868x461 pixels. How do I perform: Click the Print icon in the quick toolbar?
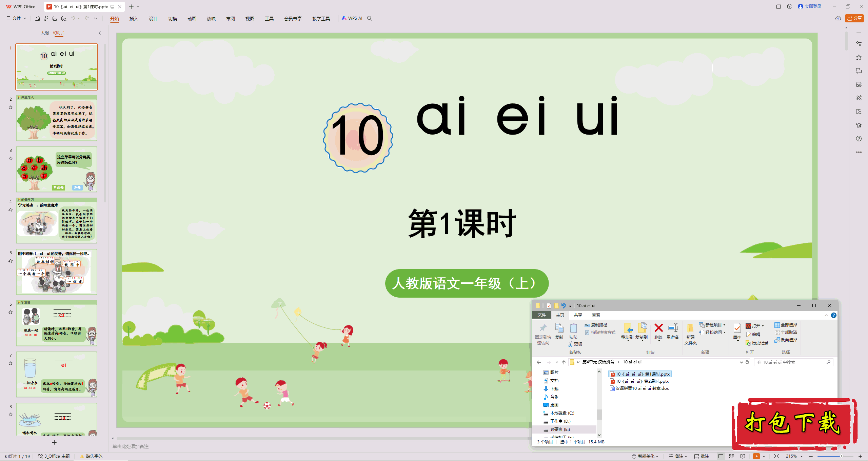click(x=55, y=18)
